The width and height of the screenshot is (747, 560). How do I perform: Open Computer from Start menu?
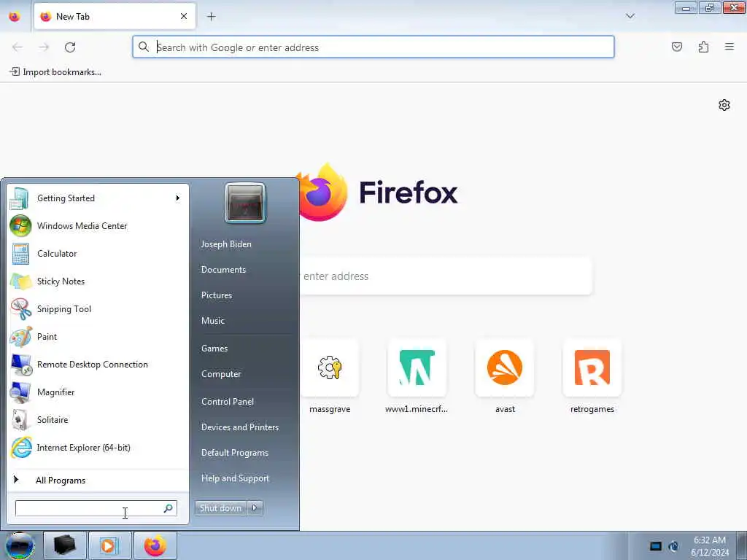point(221,374)
